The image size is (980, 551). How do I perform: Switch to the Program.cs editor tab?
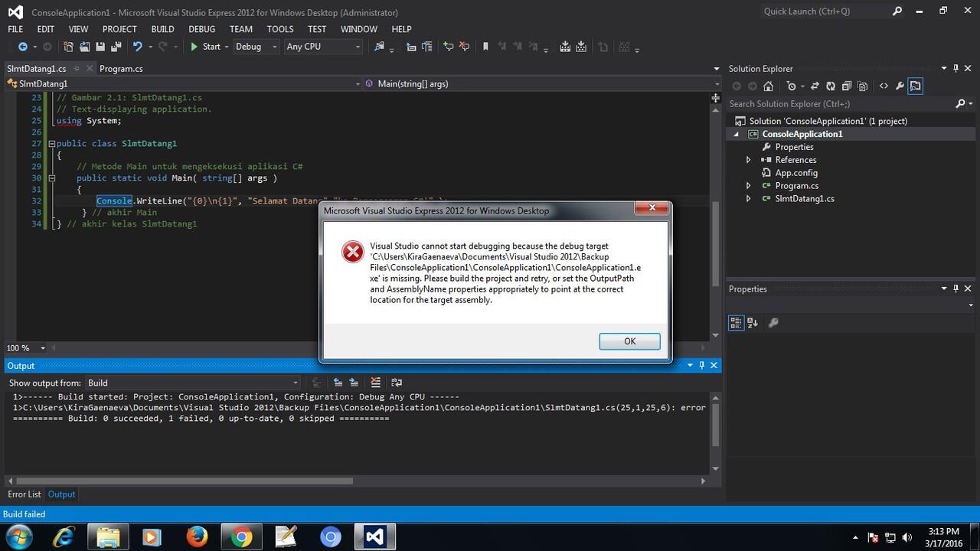tap(121, 69)
